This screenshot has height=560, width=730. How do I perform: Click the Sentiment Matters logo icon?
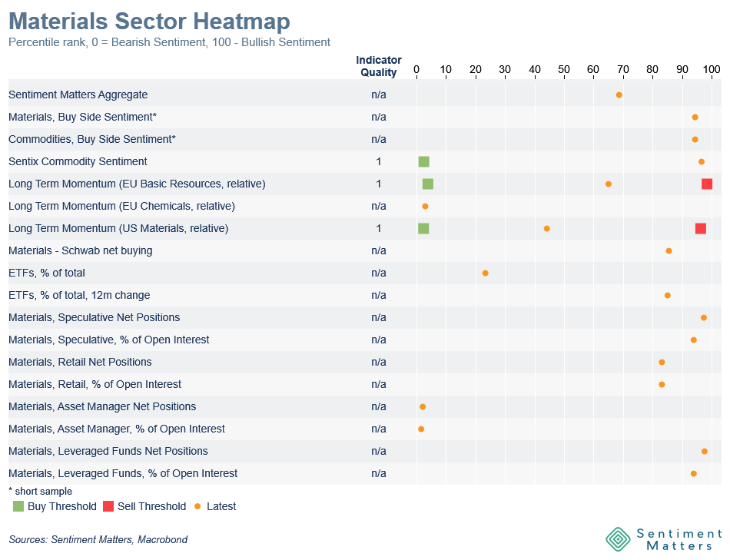coord(618,538)
